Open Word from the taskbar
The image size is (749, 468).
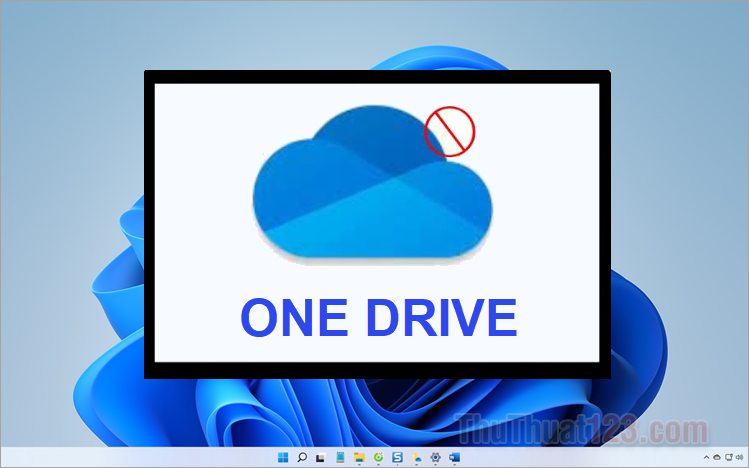(x=455, y=457)
